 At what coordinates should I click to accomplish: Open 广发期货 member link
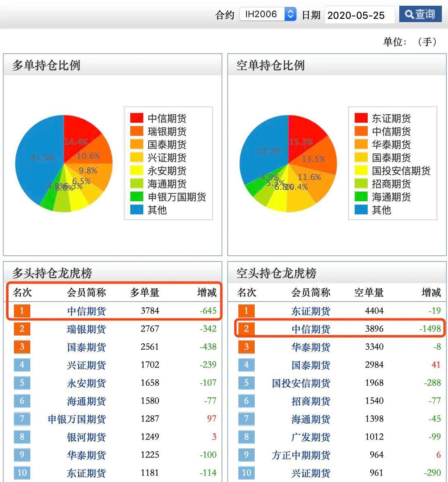(311, 437)
